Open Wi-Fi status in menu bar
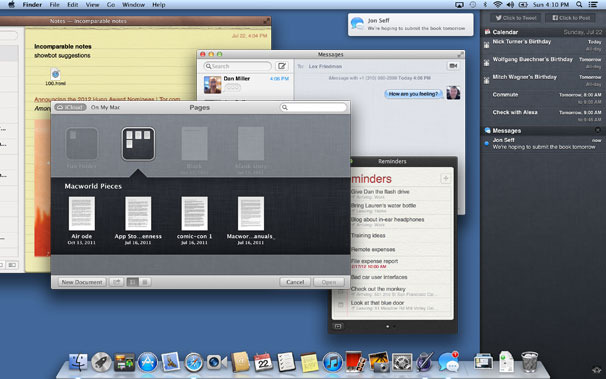 pos(498,5)
